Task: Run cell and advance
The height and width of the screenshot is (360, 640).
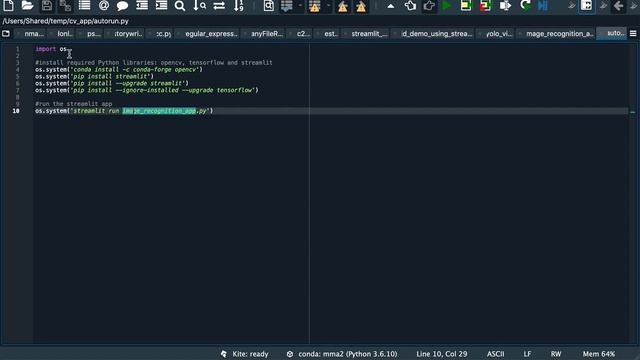Action: [x=485, y=6]
